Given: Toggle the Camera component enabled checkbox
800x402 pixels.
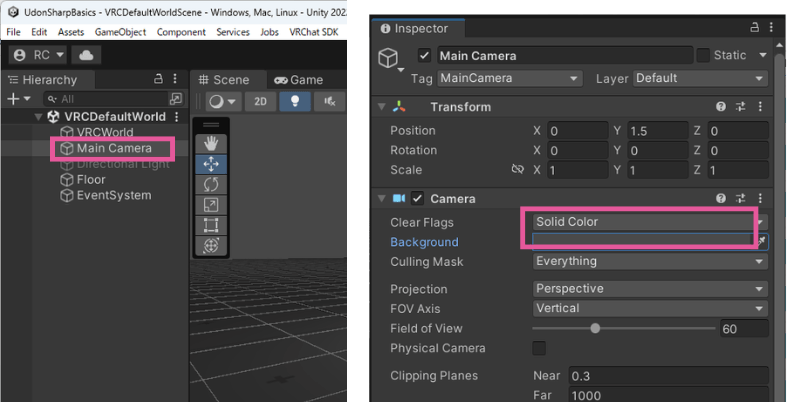Looking at the screenshot, I should tap(417, 198).
